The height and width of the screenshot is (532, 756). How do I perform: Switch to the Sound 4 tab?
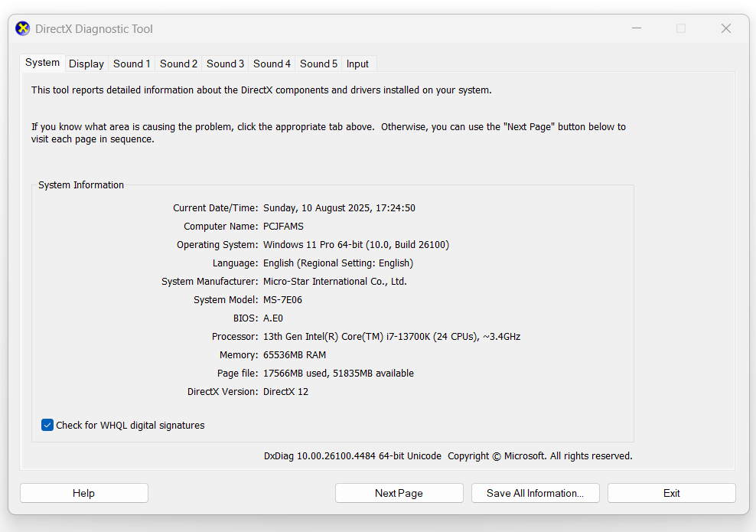tap(272, 64)
